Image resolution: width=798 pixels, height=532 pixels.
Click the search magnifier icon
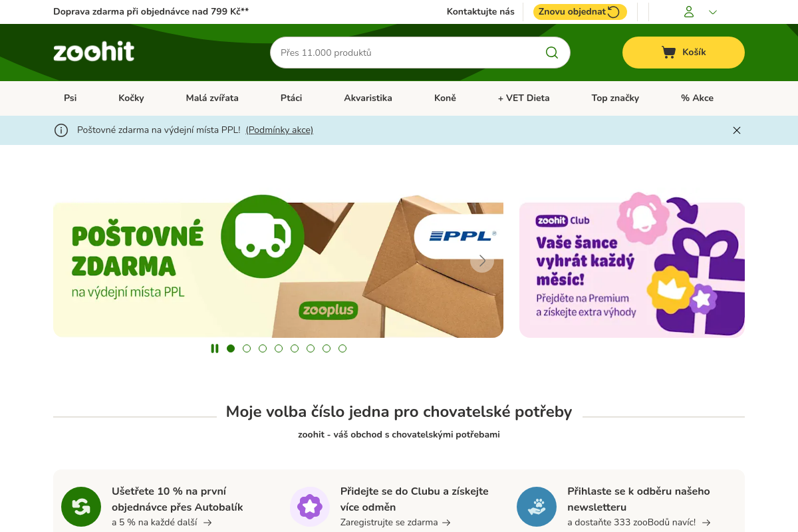tap(552, 53)
